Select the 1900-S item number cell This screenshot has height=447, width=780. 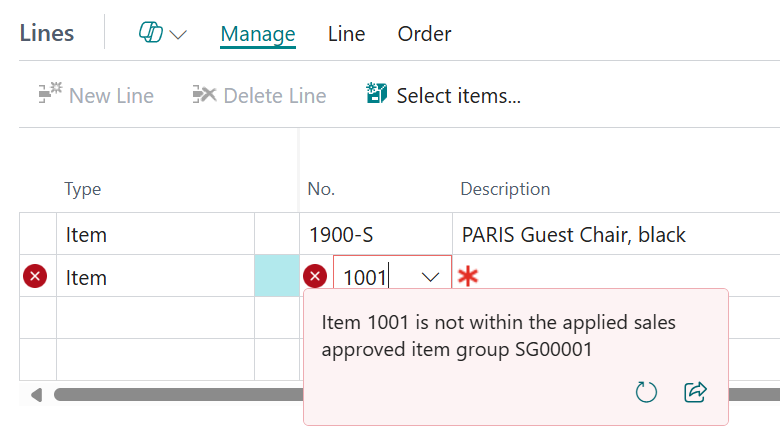point(376,234)
